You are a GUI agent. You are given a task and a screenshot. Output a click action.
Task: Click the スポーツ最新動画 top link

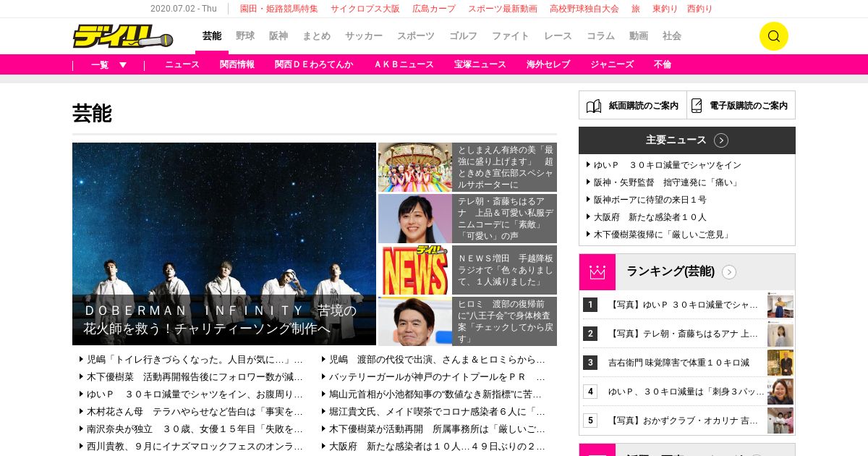(503, 9)
